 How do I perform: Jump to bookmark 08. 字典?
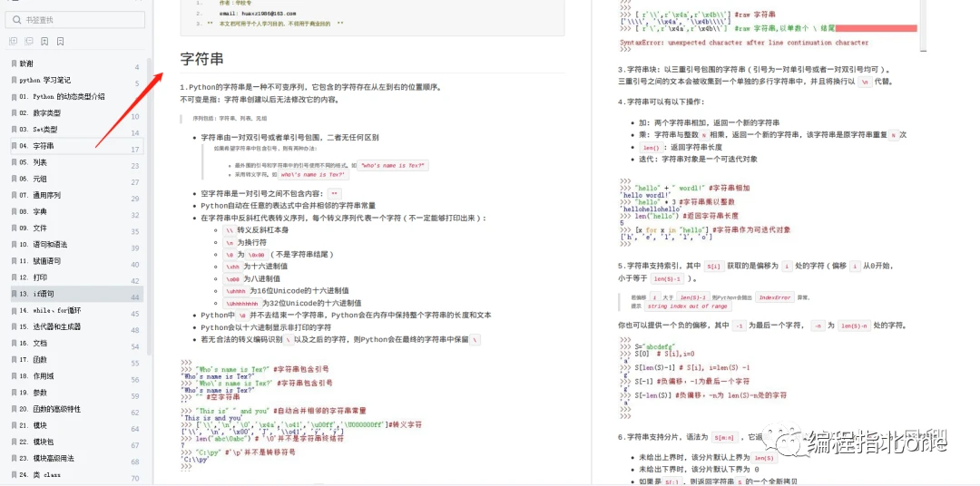(75, 212)
